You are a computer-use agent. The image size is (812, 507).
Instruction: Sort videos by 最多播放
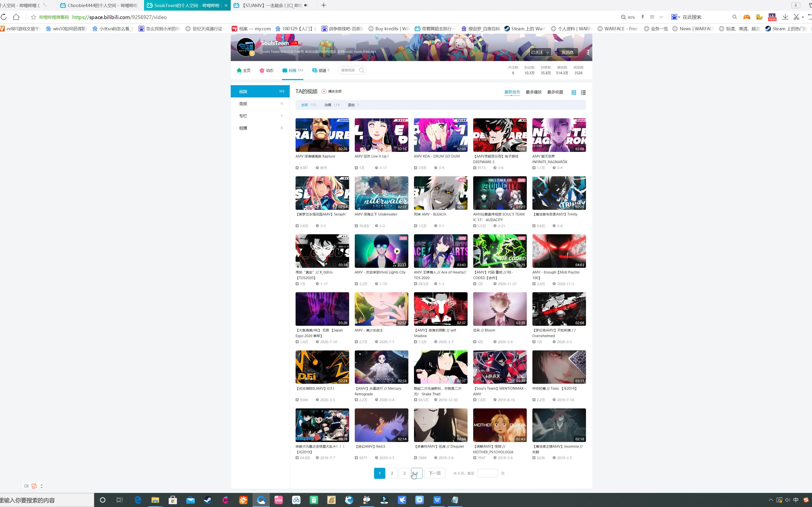534,92
